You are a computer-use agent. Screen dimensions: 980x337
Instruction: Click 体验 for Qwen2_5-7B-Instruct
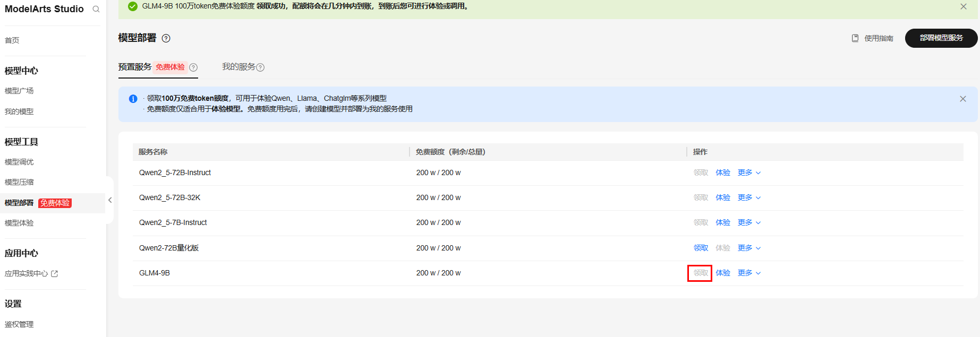(723, 222)
